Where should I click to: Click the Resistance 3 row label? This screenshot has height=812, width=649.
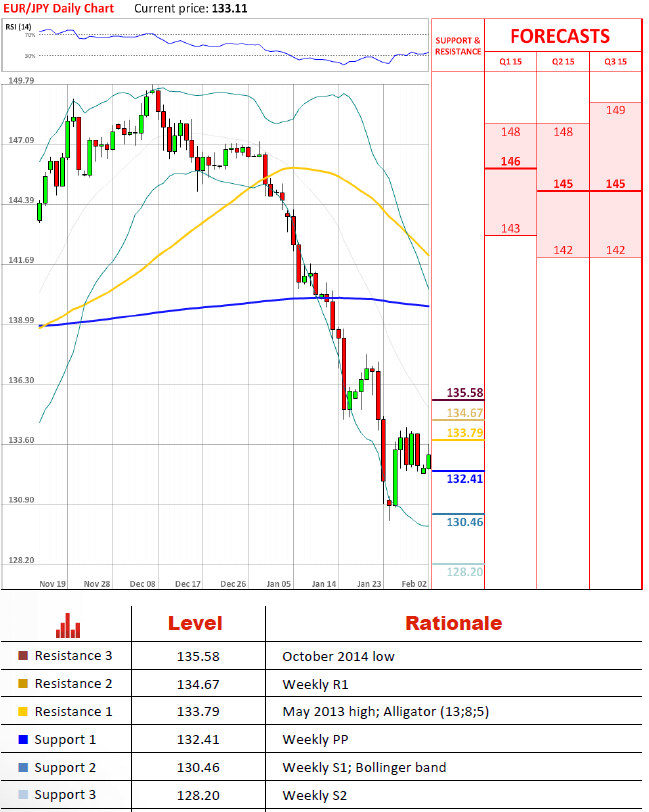click(x=73, y=656)
